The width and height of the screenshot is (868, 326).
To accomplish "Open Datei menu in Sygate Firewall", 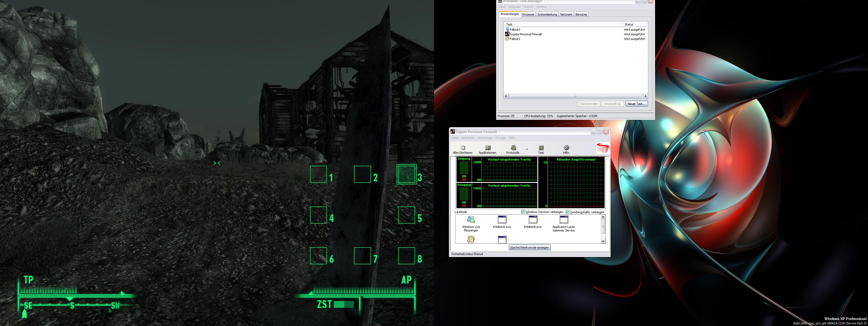I will pyautogui.click(x=455, y=138).
